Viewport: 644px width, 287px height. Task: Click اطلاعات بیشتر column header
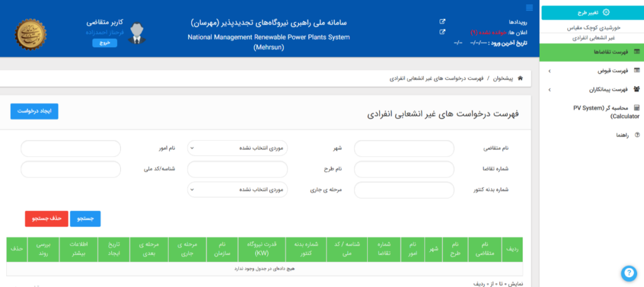click(80, 249)
